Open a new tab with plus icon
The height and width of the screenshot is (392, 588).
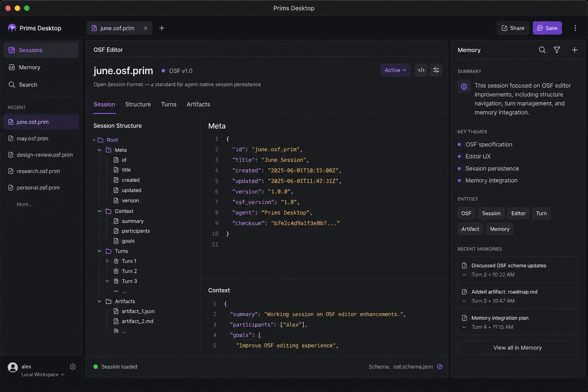click(162, 28)
